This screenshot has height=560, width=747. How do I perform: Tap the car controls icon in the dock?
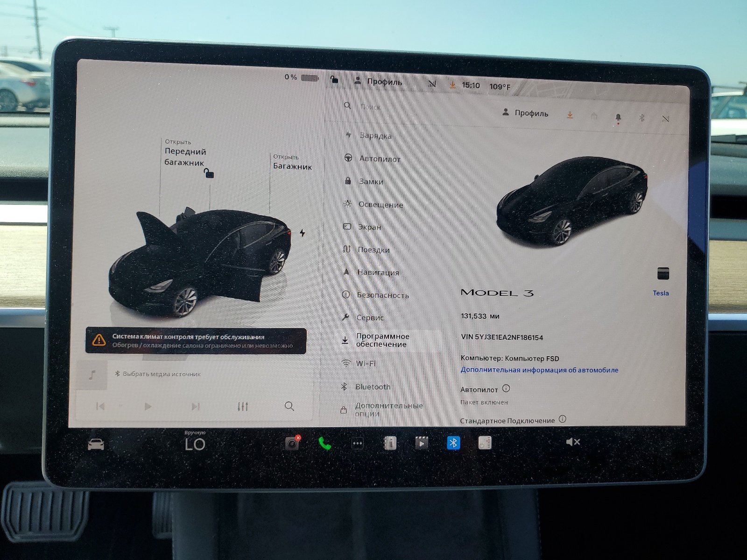click(96, 444)
